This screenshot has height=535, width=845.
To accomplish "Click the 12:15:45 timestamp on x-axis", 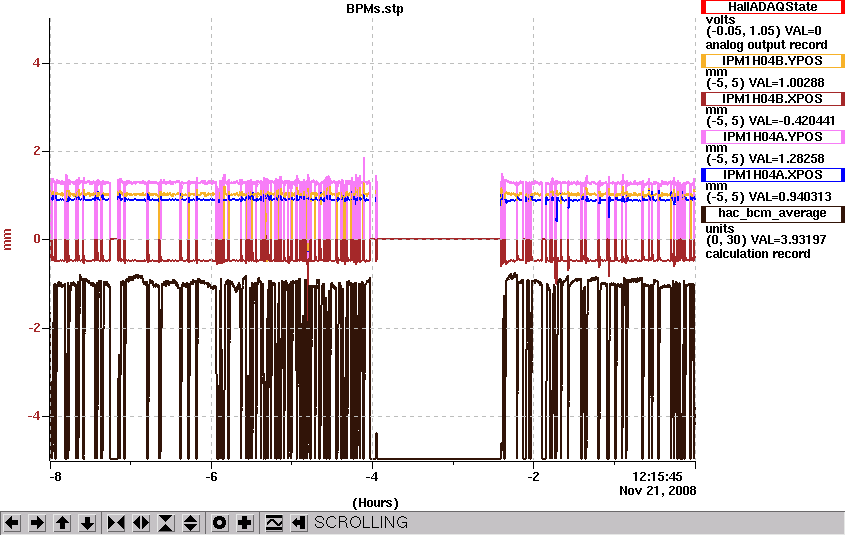I will coord(657,477).
